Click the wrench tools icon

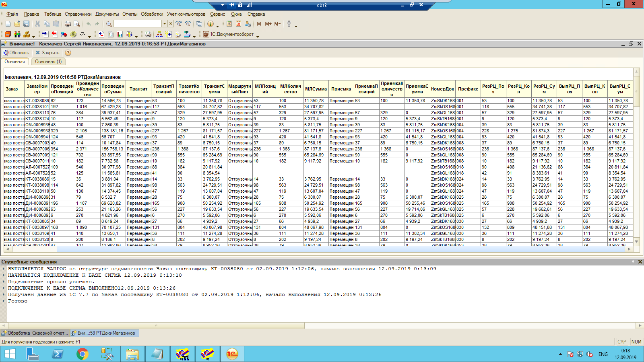click(289, 24)
